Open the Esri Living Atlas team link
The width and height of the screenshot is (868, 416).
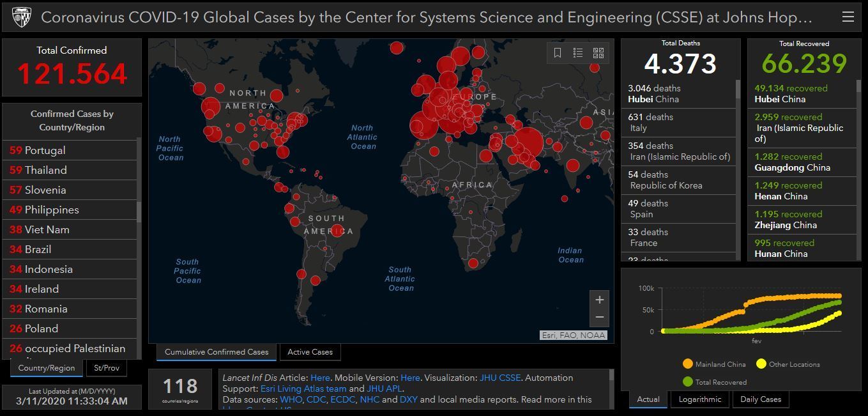point(303,389)
